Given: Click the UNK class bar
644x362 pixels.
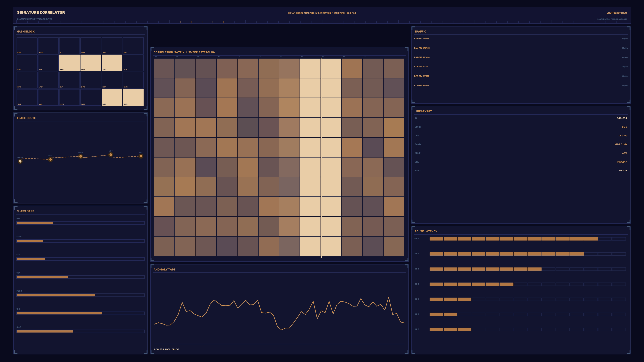Looking at the screenshot, I should (x=80, y=313).
